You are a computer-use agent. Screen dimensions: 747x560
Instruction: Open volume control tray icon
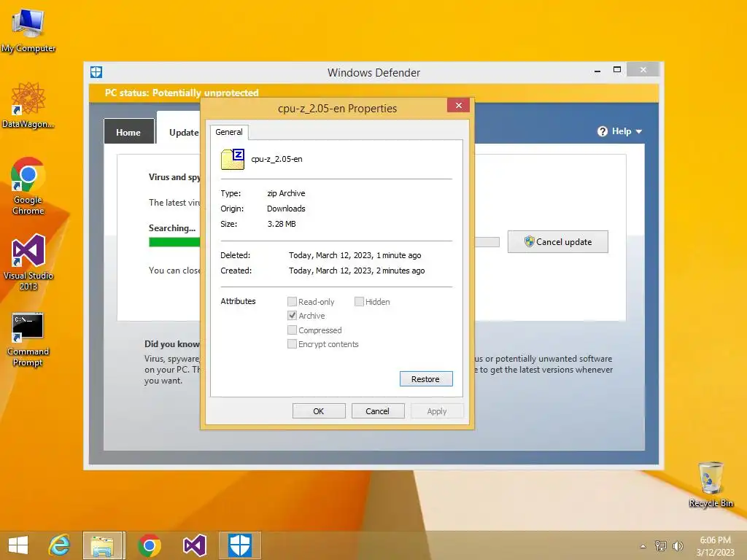678,545
